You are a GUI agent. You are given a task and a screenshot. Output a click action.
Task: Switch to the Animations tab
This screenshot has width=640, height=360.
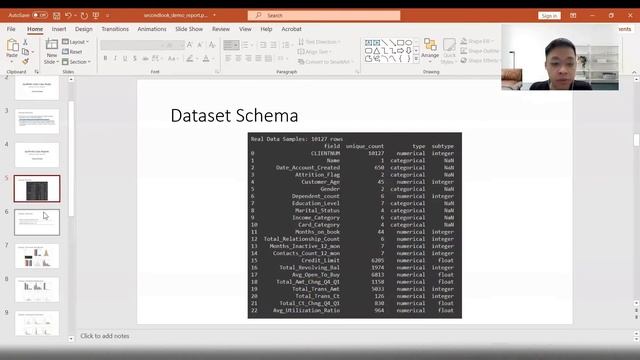click(x=152, y=29)
